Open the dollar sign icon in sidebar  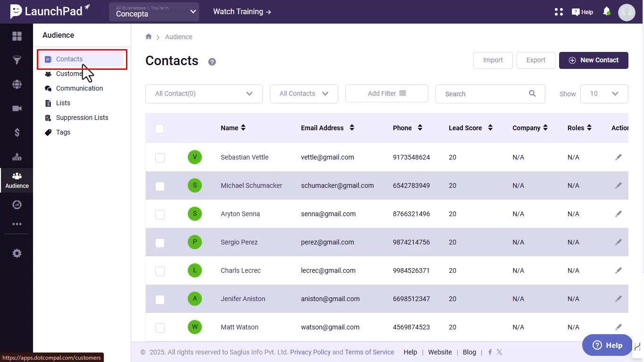[x=17, y=133]
